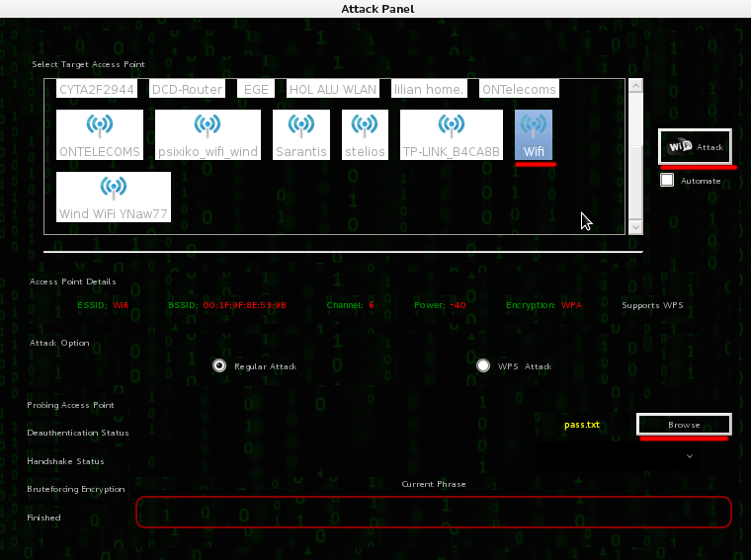The image size is (751, 560).
Task: Click the Bruteforcing Encryption label
Action: [76, 489]
